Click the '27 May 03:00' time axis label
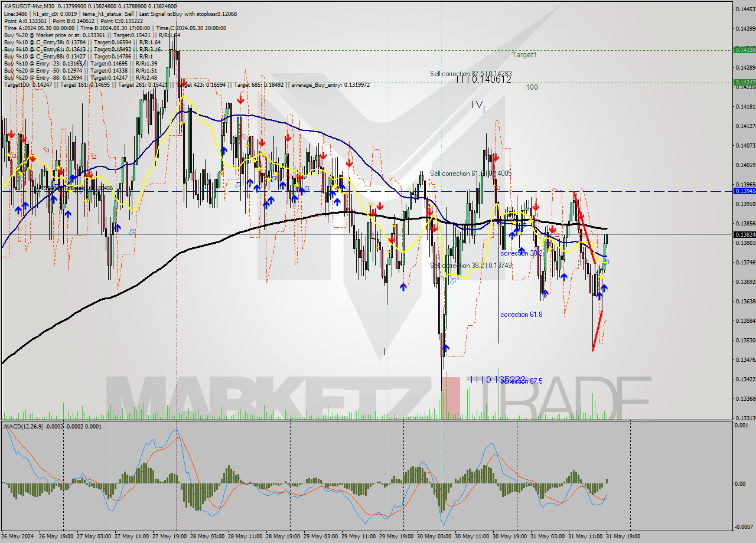The image size is (756, 543). point(94,537)
